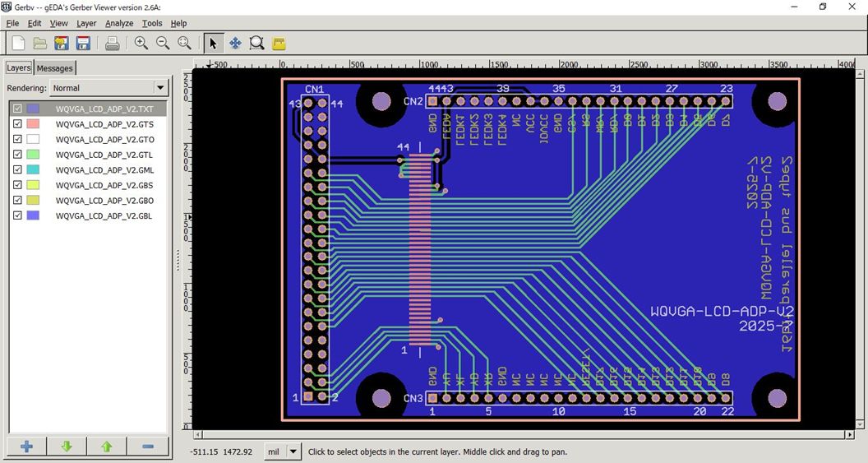
Task: Add a new layer with plus button
Action: click(27, 447)
